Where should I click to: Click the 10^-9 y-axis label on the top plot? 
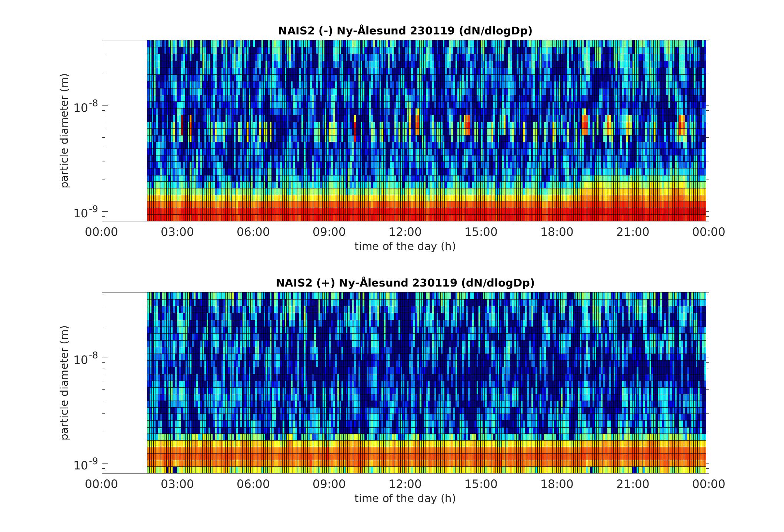(86, 213)
